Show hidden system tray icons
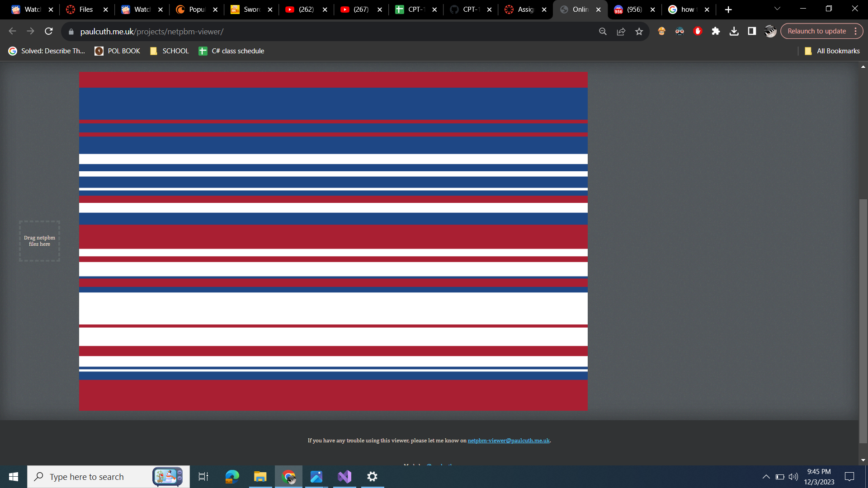This screenshot has width=868, height=488. [x=766, y=477]
